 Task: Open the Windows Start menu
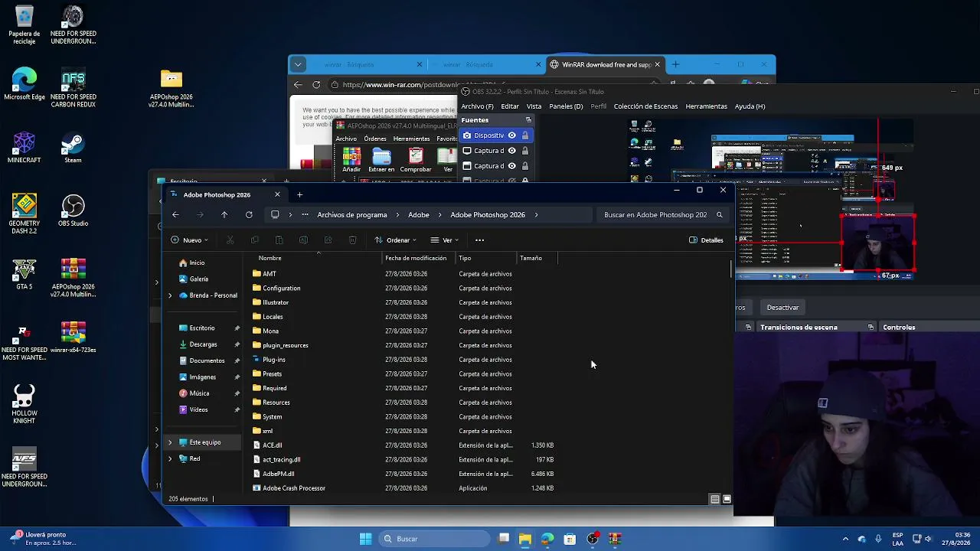tap(365, 539)
